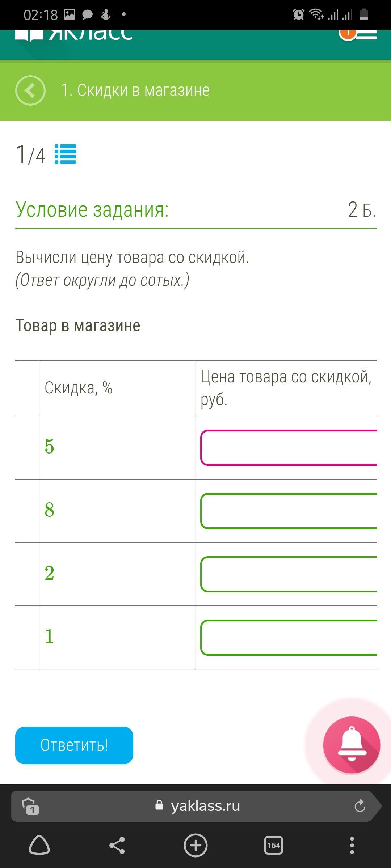Tap the back arrow beside Скидки в магазине
391x868 pixels.
(30, 90)
